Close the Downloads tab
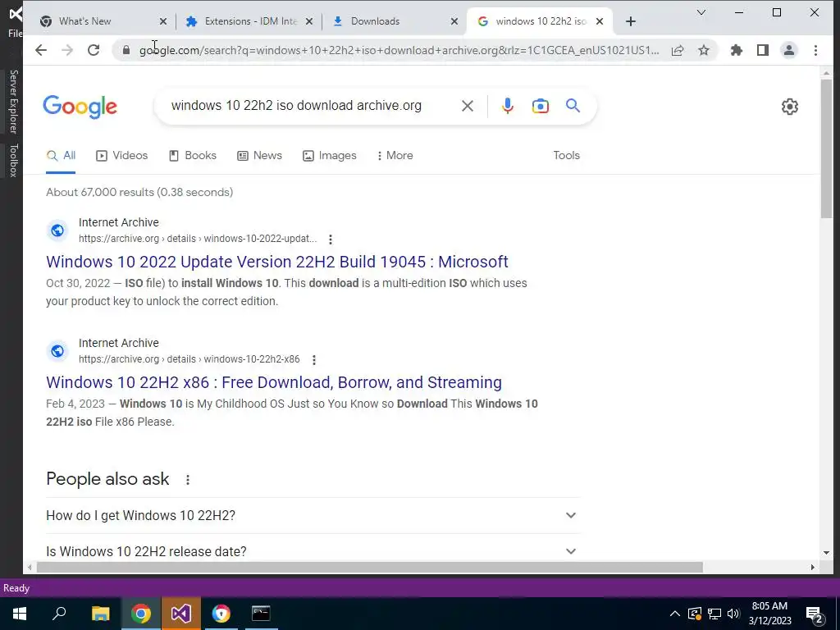Image resolution: width=840 pixels, height=630 pixels. click(x=454, y=21)
